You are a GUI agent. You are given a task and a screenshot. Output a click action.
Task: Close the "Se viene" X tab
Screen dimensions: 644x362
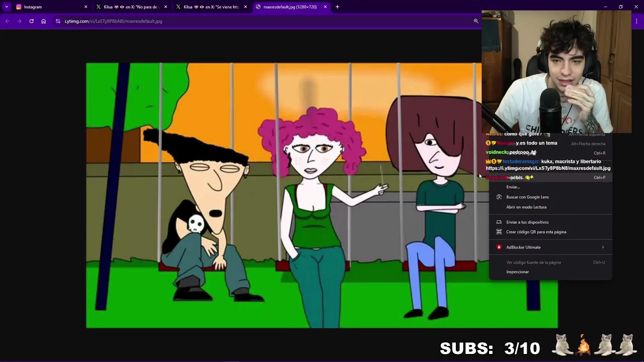pyautogui.click(x=246, y=7)
